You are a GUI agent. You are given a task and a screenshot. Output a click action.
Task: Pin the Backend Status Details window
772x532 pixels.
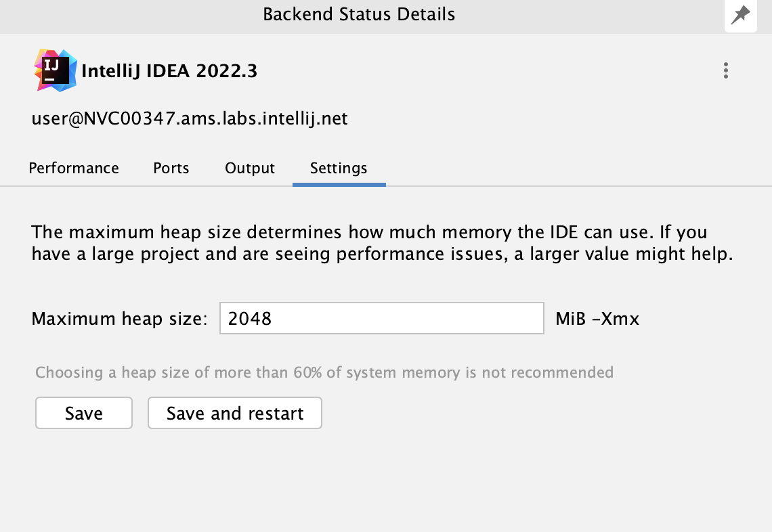740,16
